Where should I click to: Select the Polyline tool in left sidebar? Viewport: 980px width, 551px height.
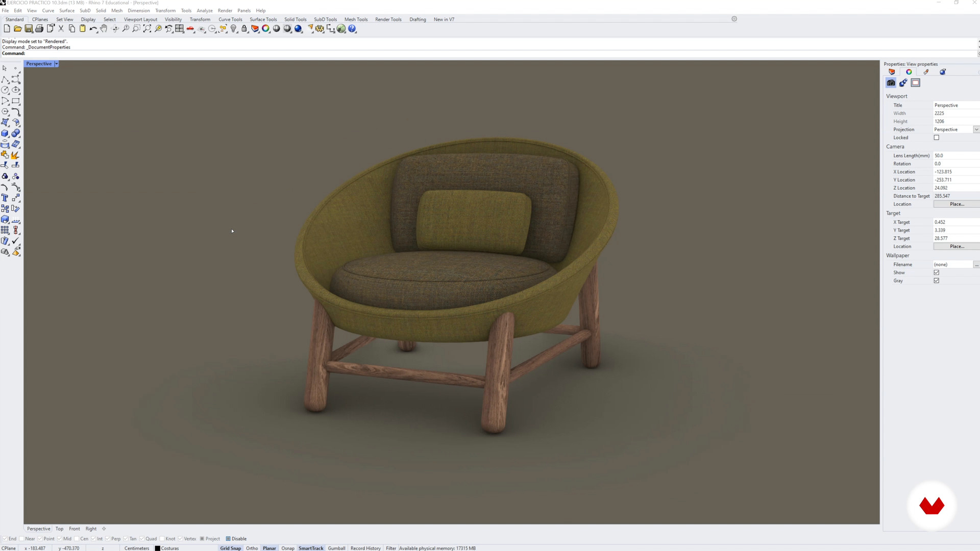click(x=5, y=79)
